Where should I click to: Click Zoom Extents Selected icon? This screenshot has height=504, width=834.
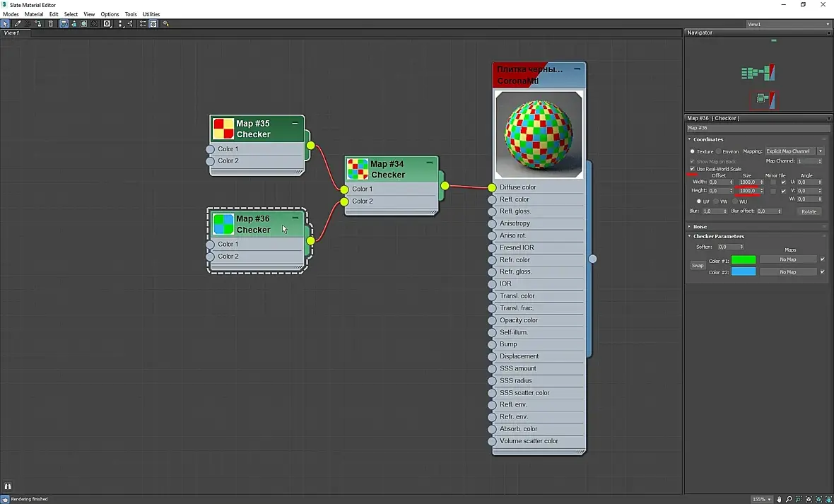click(818, 499)
